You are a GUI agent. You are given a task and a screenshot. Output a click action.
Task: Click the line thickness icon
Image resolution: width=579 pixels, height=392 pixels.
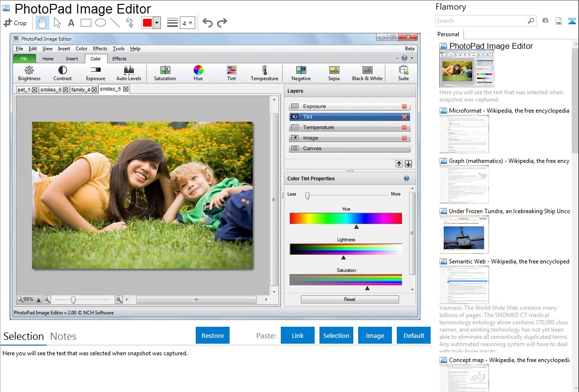click(173, 23)
